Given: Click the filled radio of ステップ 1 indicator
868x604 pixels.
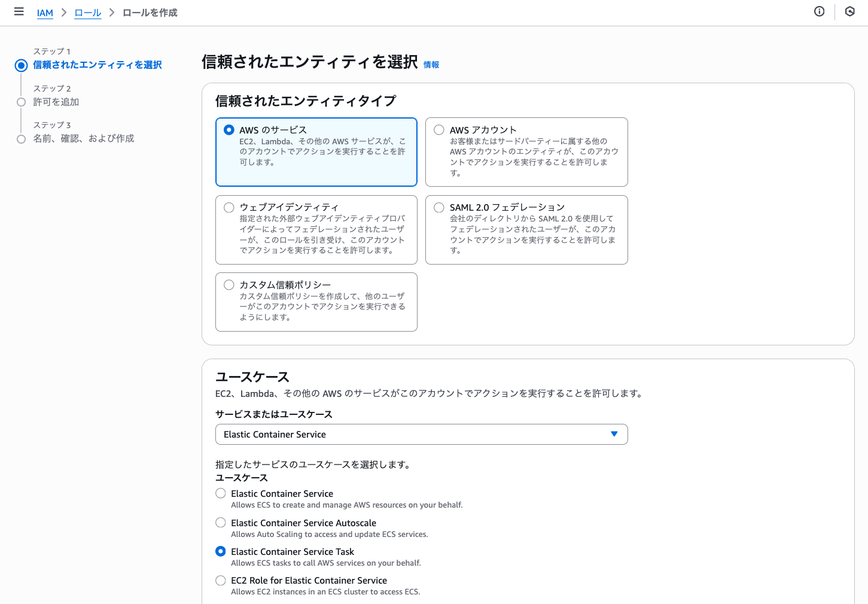Looking at the screenshot, I should [x=21, y=65].
